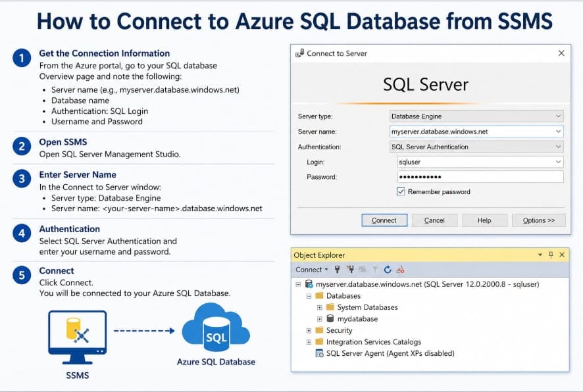Click the Disconnect plug icon in Object Explorer toolbar
The height and width of the screenshot is (392, 583).
click(x=350, y=270)
